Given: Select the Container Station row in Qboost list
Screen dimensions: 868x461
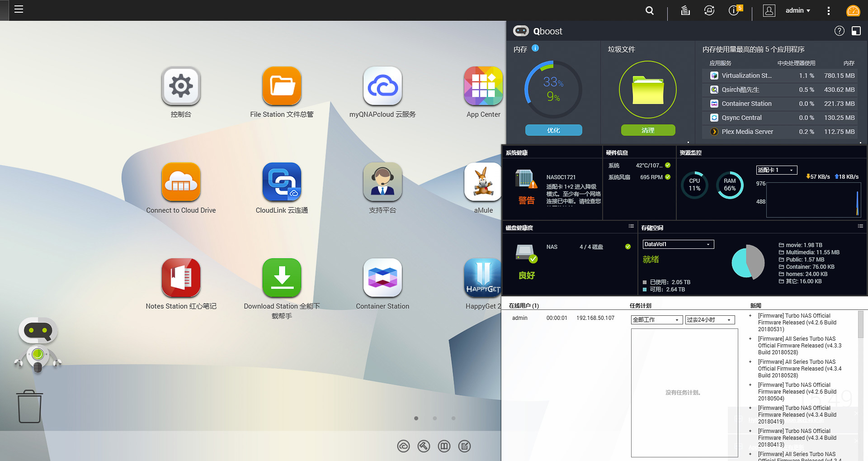Looking at the screenshot, I should pyautogui.click(x=779, y=104).
